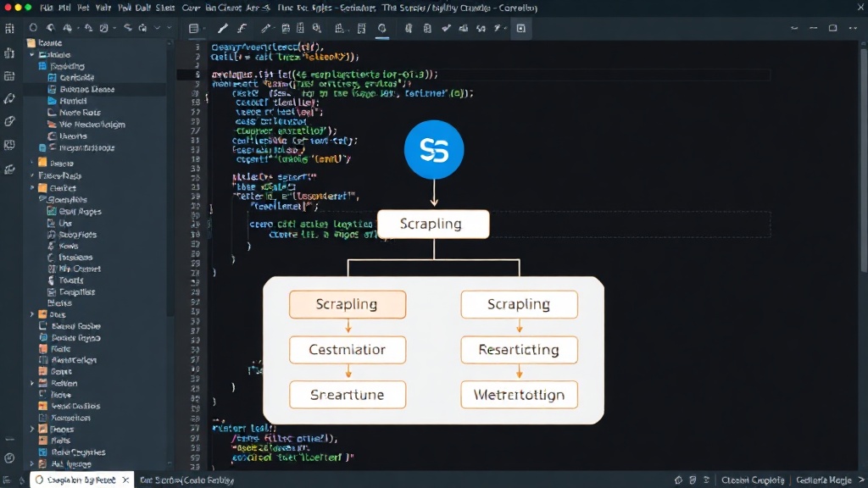The image size is (868, 488).
Task: Select the highlighted row in the file tree
Action: click(95, 89)
